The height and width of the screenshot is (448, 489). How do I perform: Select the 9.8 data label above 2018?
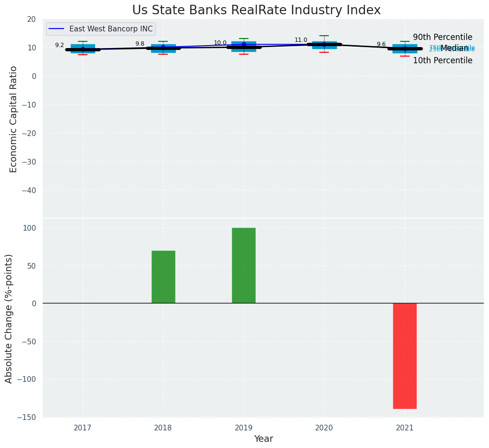coord(140,44)
